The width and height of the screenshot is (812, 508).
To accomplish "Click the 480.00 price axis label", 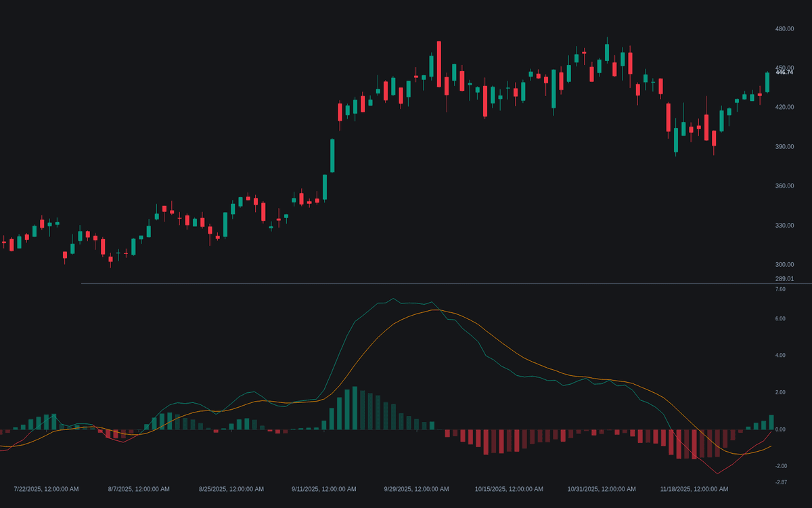I will [x=784, y=29].
